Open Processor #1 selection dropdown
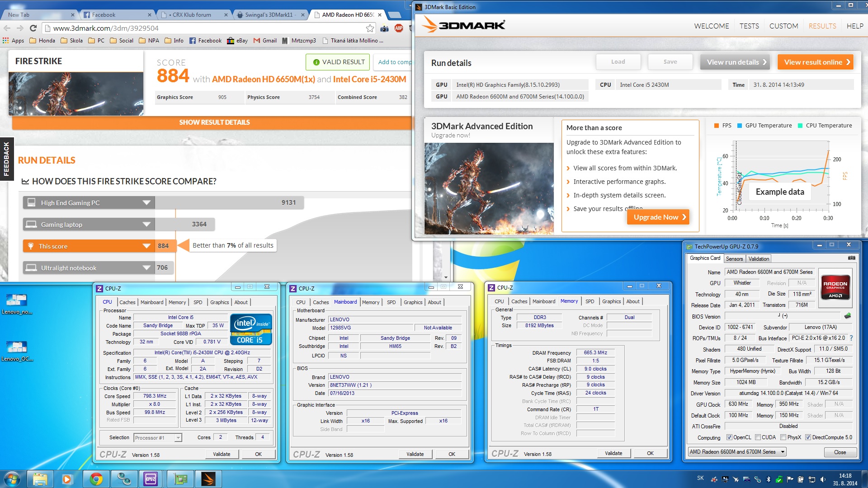Viewport: 868px width, 488px height. [x=158, y=437]
